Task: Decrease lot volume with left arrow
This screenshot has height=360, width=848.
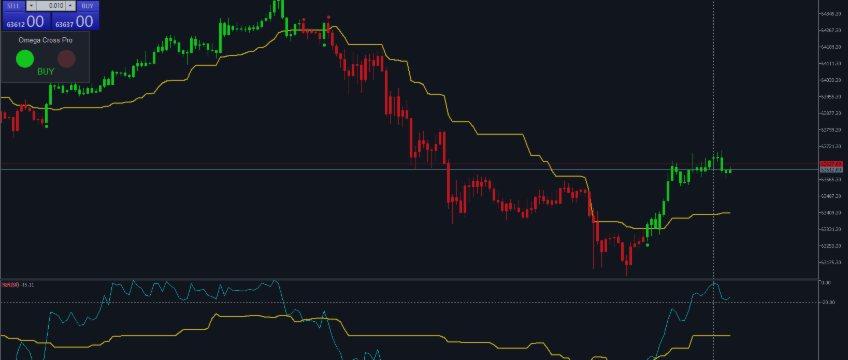Action: click(x=31, y=6)
